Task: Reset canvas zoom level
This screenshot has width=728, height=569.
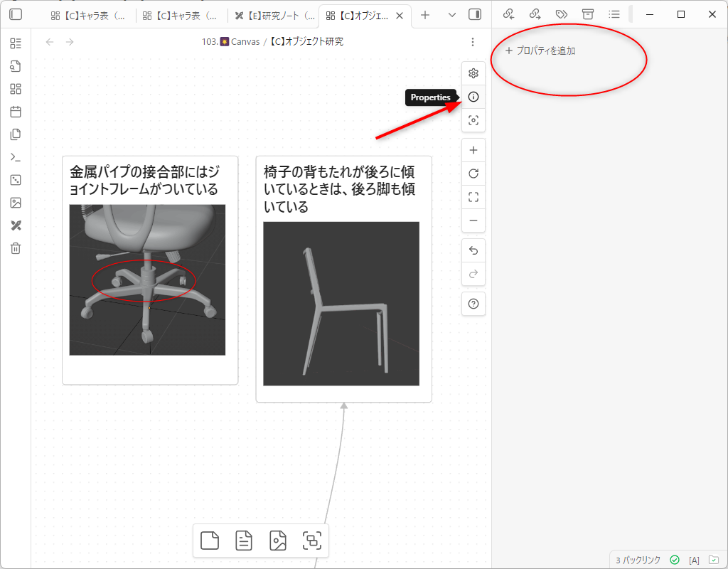Action: [473, 174]
